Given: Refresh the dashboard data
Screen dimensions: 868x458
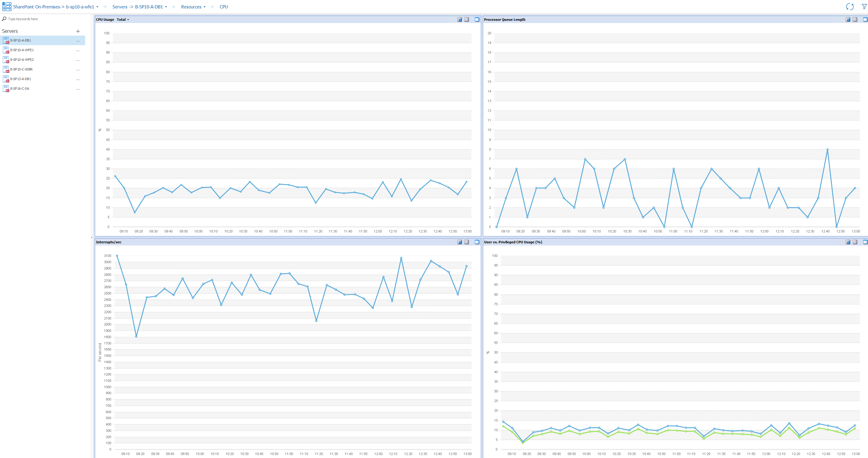Looking at the screenshot, I should tap(850, 6).
